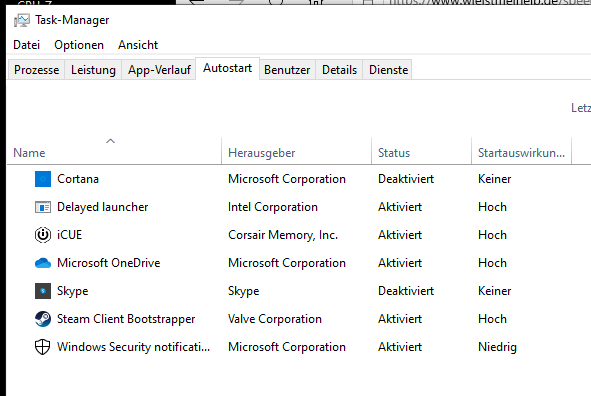
Task: Open the Optionen menu
Action: [x=79, y=45]
